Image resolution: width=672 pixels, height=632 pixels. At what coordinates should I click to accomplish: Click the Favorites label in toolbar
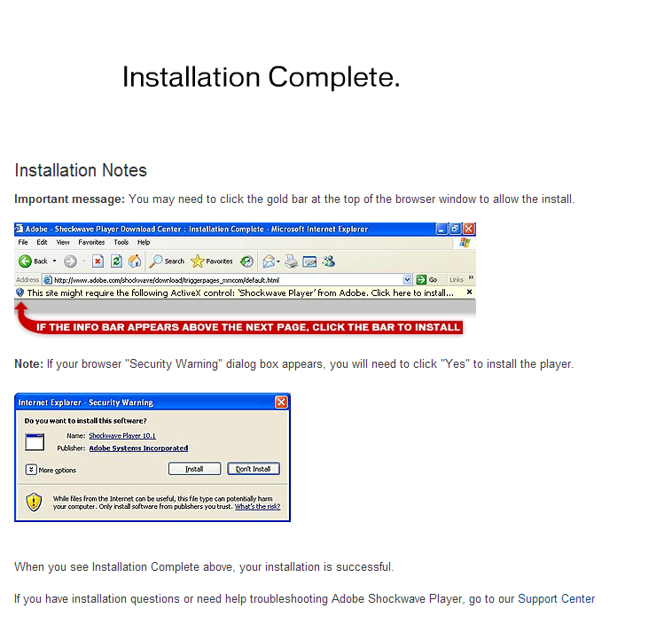point(219,261)
